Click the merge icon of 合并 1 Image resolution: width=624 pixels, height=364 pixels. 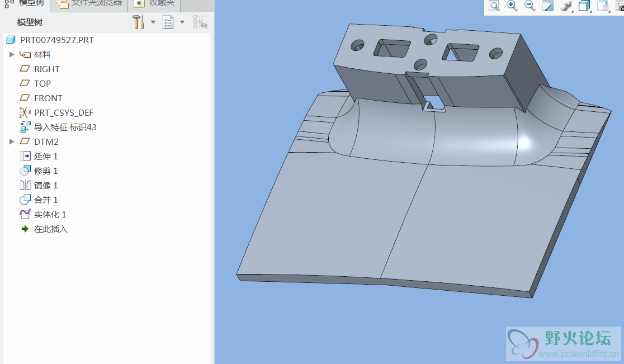click(x=25, y=200)
